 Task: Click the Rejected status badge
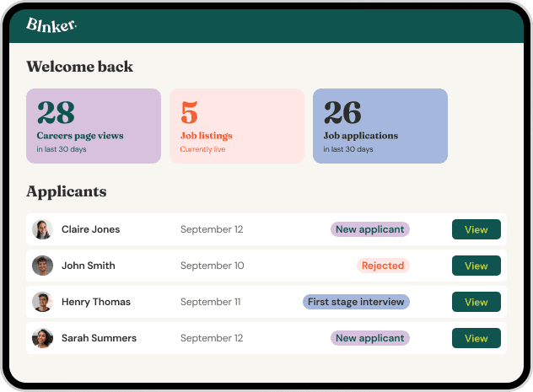[382, 266]
